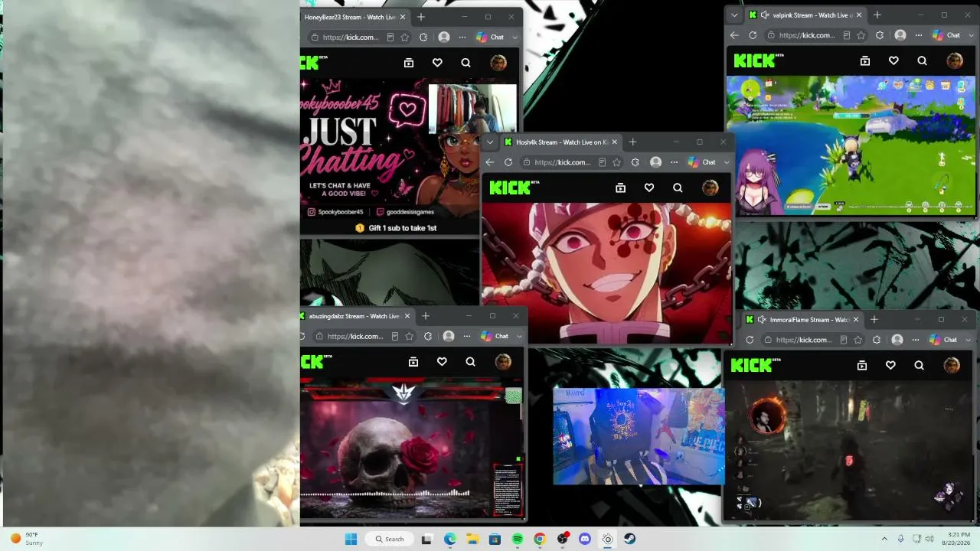Refresh the Hosh4k Stream page
The width and height of the screenshot is (980, 551).
coord(508,162)
